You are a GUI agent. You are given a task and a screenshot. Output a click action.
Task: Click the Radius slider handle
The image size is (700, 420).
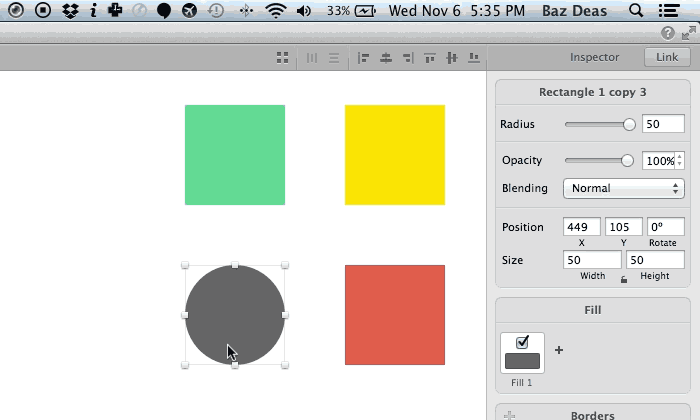(x=629, y=125)
